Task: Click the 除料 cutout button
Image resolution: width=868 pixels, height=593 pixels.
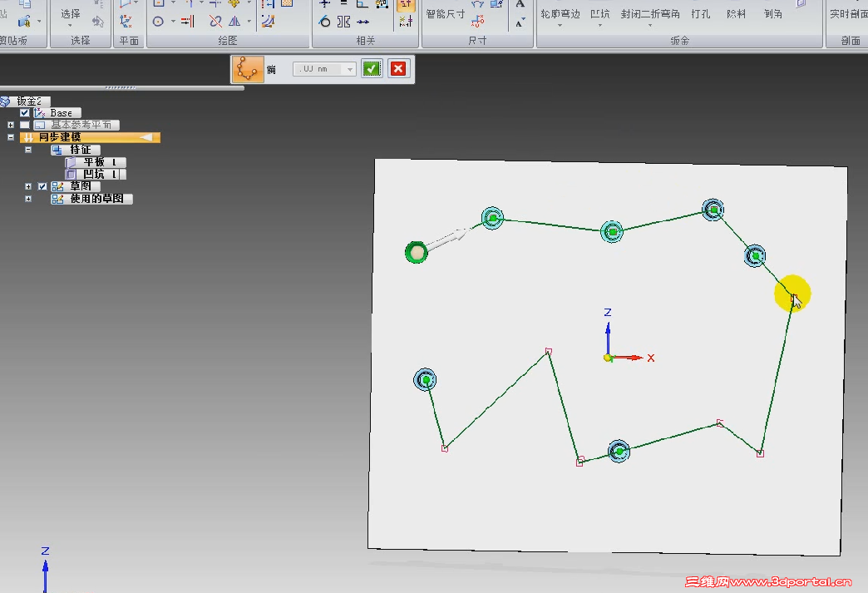Action: (736, 14)
